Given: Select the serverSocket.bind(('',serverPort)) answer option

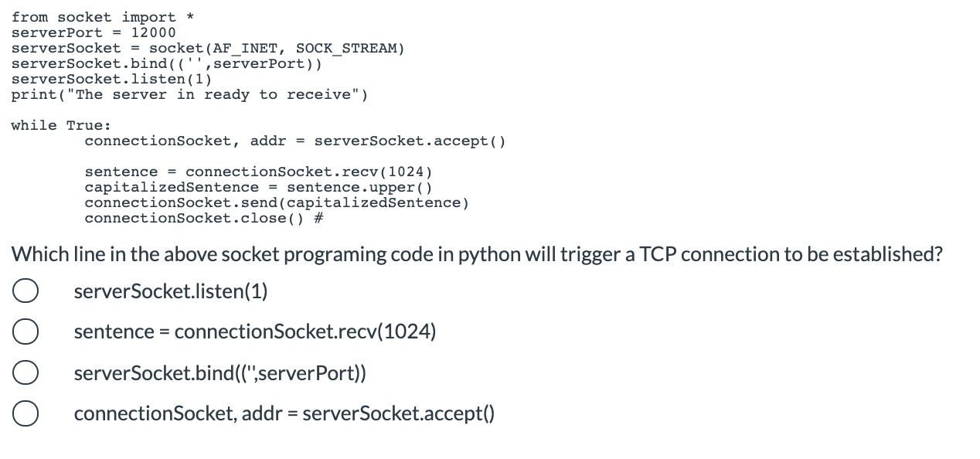Looking at the screenshot, I should click(x=26, y=372).
